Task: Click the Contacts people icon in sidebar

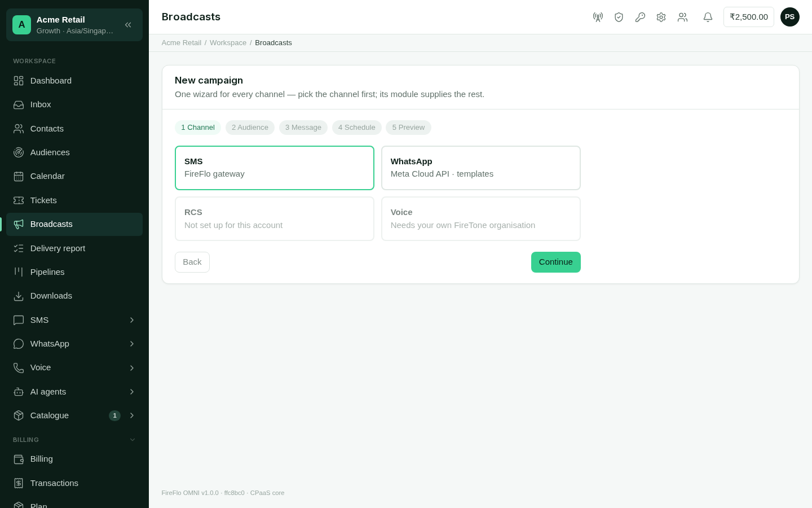Action: click(19, 129)
